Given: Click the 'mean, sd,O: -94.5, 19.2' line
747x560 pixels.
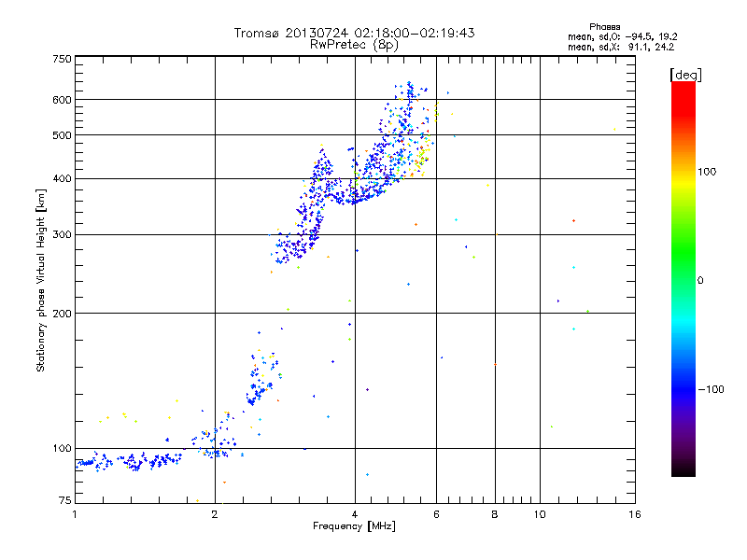Looking at the screenshot, I should click(x=623, y=36).
